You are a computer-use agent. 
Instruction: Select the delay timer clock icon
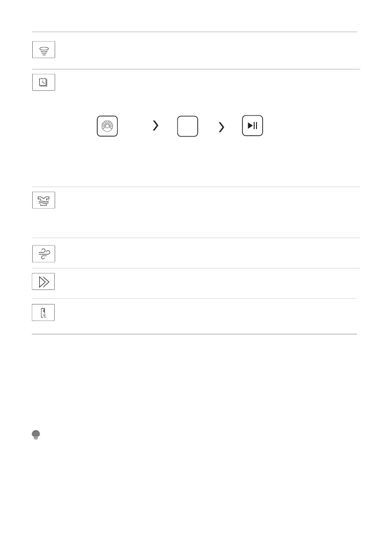(x=43, y=82)
